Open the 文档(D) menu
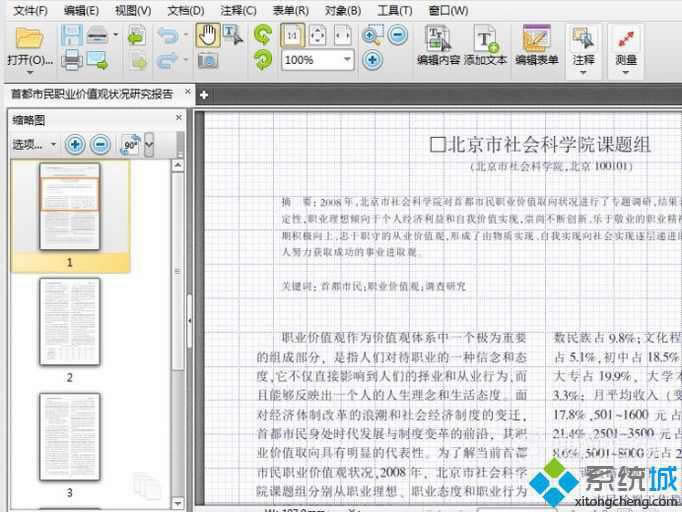Viewport: 682px width, 512px height. click(x=186, y=10)
